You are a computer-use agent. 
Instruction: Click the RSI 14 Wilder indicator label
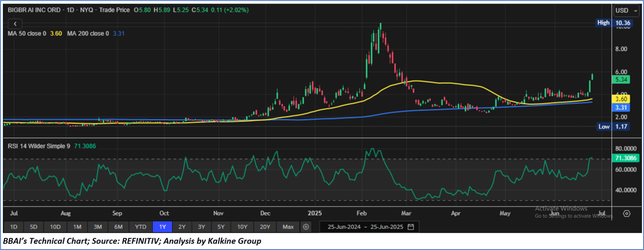pyautogui.click(x=38, y=146)
